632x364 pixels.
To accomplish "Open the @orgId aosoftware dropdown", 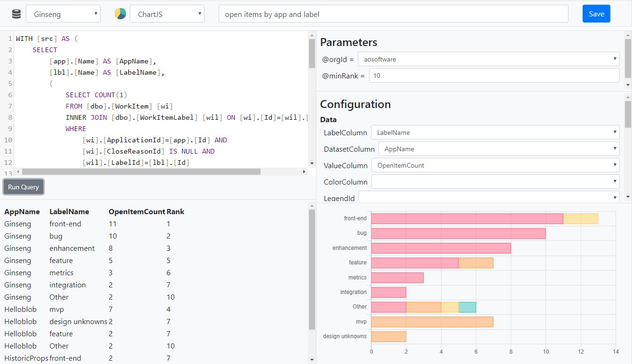I will (x=489, y=60).
